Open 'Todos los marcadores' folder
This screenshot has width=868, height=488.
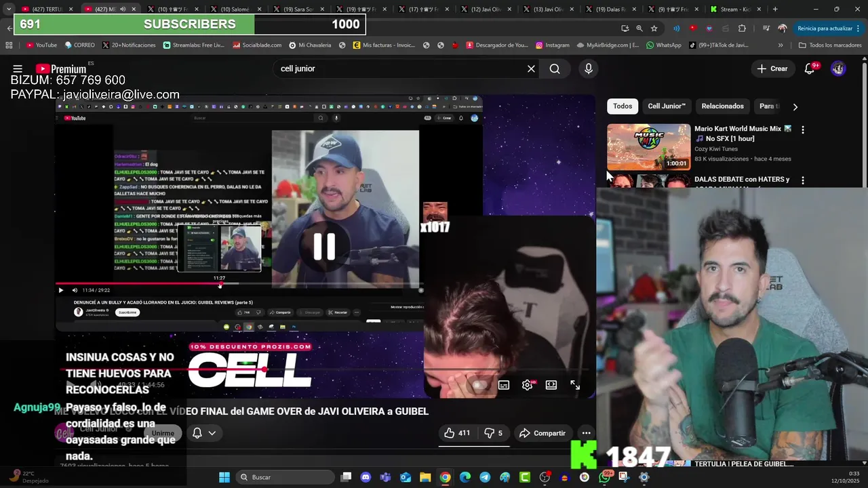[x=830, y=45]
